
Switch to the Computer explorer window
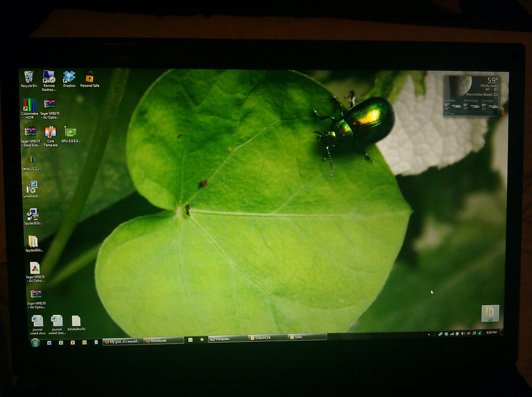tap(228, 339)
